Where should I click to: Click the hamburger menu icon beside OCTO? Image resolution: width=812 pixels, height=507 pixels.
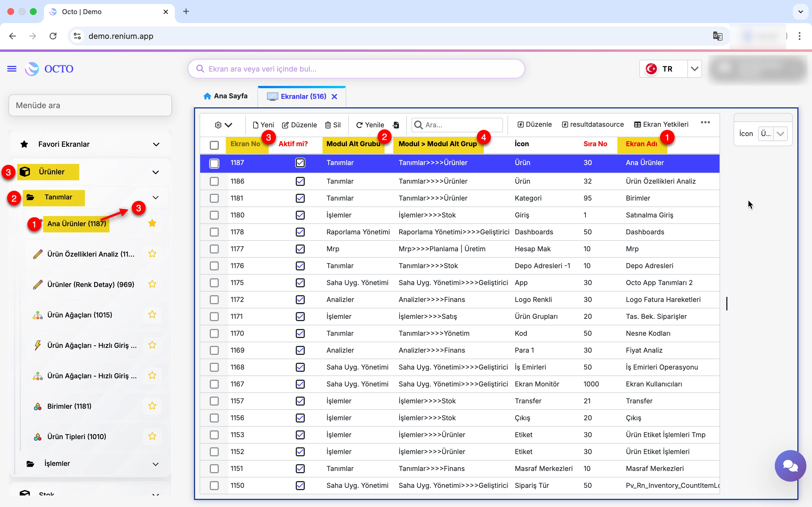[x=12, y=69]
